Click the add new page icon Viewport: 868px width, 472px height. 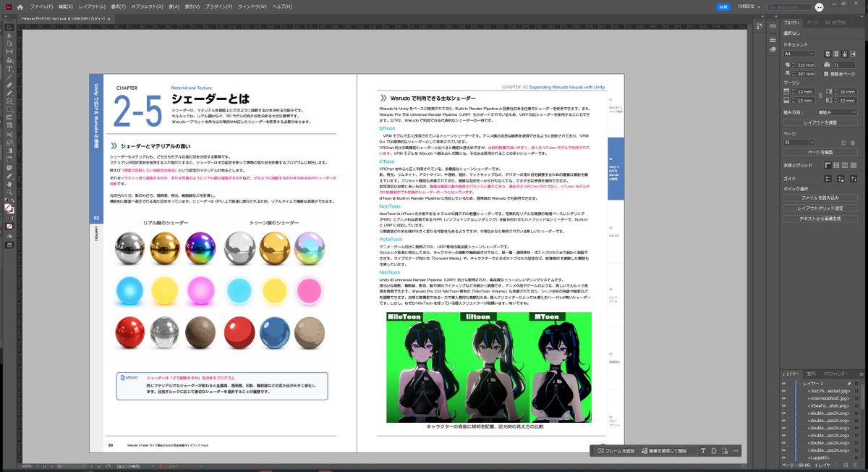coord(843,142)
